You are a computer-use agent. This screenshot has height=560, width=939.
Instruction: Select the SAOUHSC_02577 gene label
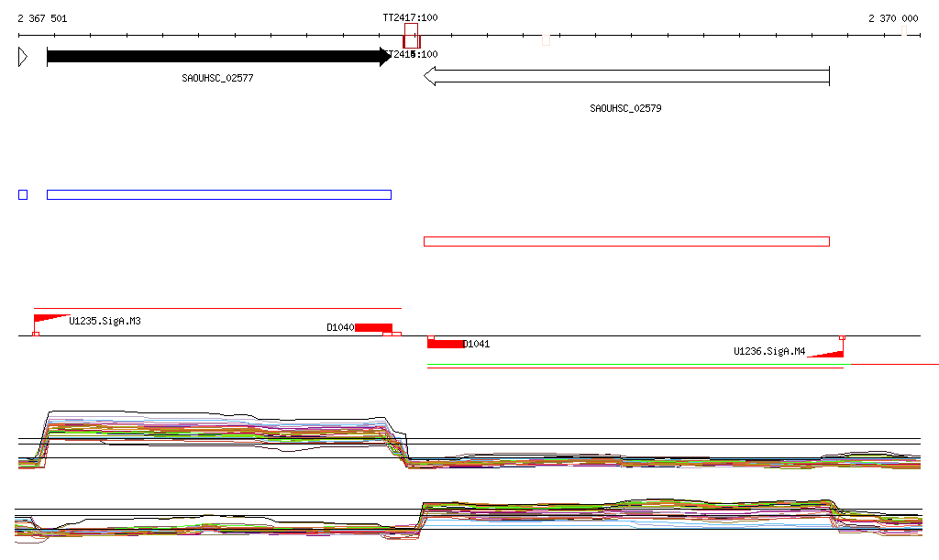(x=217, y=79)
